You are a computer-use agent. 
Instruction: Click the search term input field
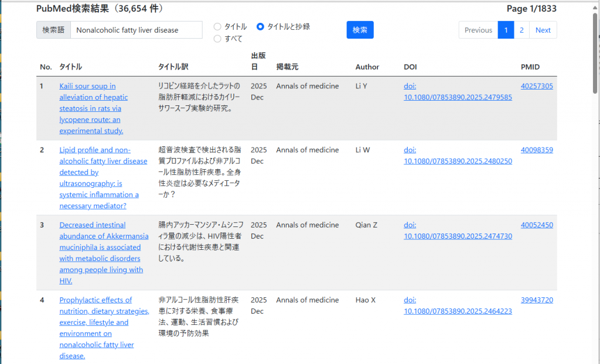tap(136, 30)
